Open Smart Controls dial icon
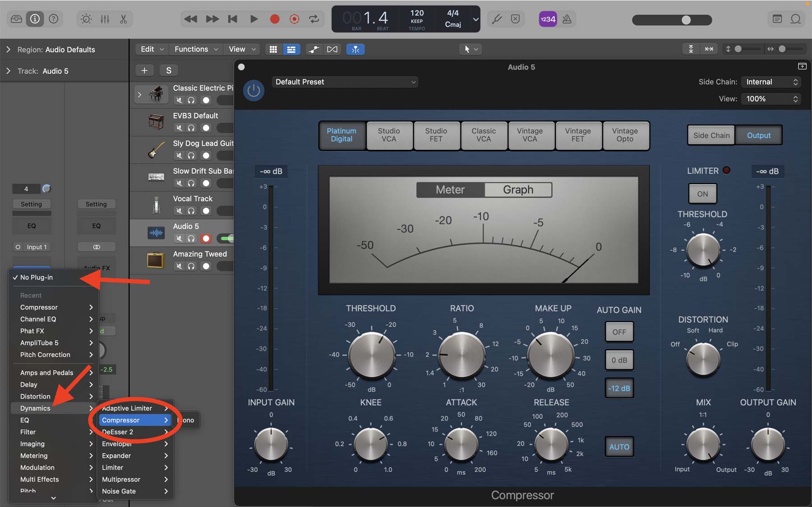 click(86, 19)
